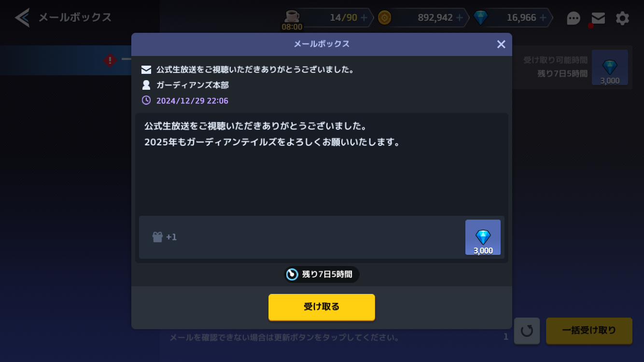
Task: Claim reward with the 受け取る button
Action: point(322,307)
